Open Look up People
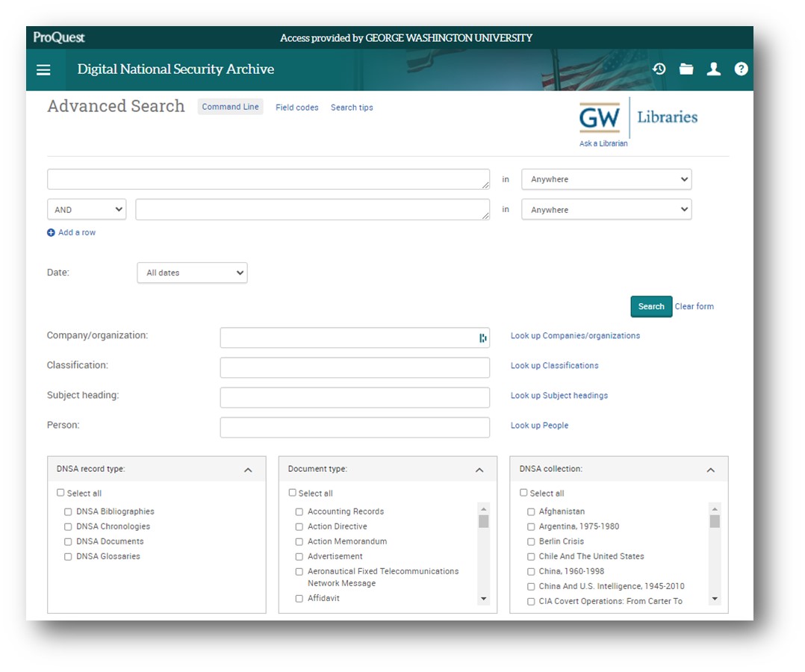 (539, 426)
